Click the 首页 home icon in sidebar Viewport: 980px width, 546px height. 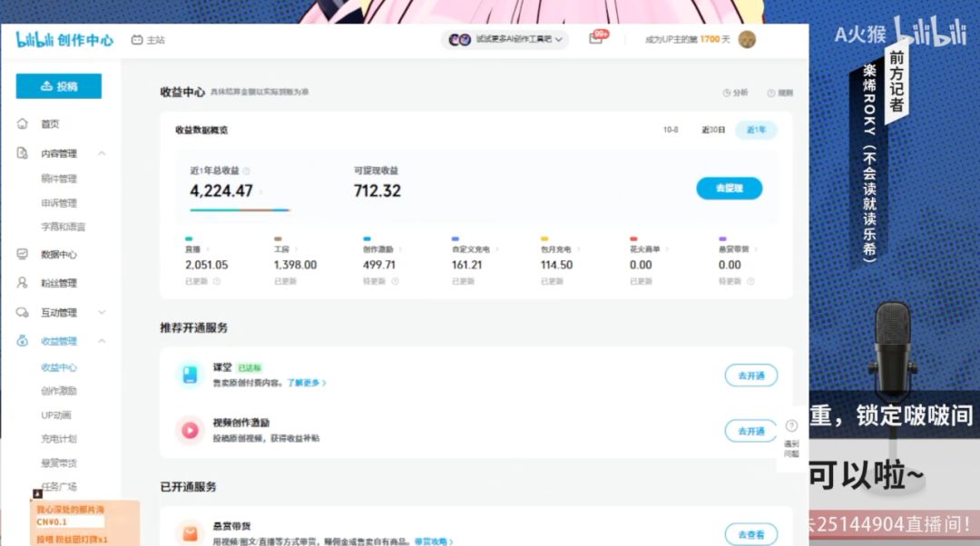click(23, 123)
